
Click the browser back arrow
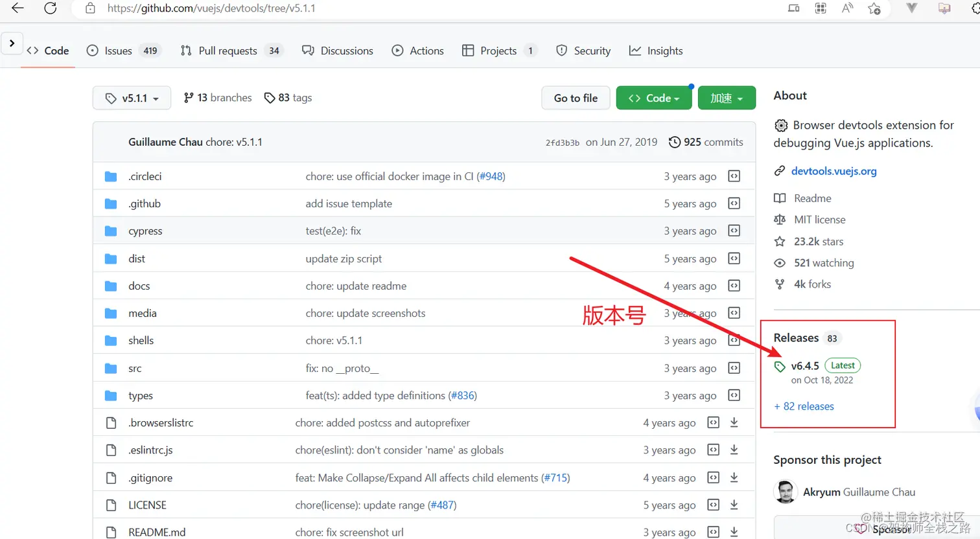click(x=17, y=8)
